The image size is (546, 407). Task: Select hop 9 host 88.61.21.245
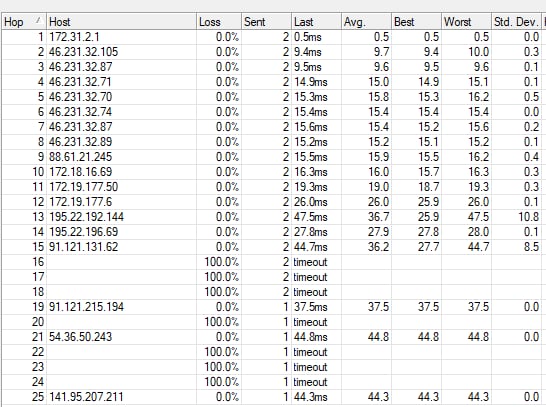[x=272, y=157]
